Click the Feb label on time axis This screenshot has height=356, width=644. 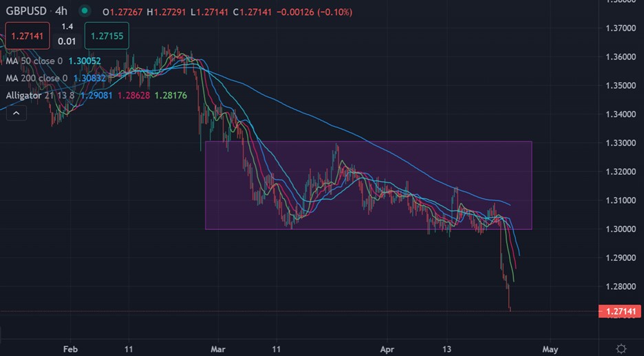[70, 348]
